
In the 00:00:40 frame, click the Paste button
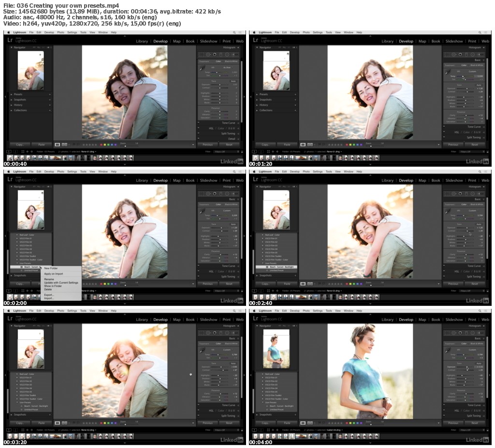coord(42,145)
